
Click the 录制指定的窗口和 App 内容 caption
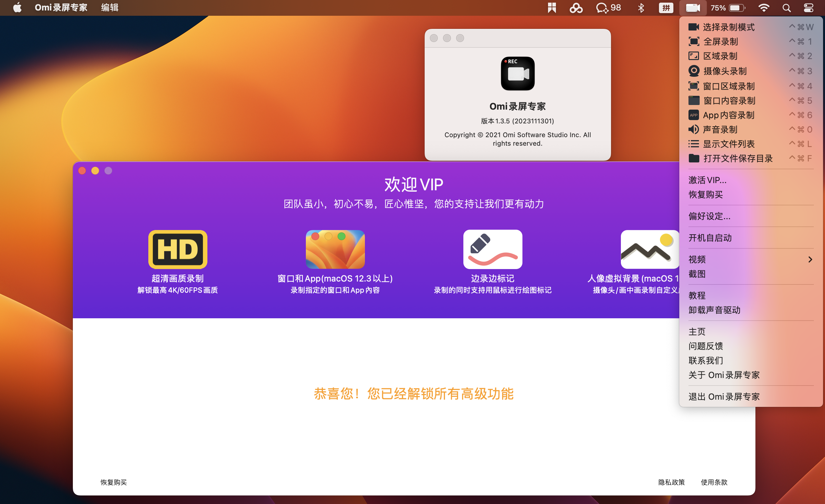pyautogui.click(x=335, y=290)
